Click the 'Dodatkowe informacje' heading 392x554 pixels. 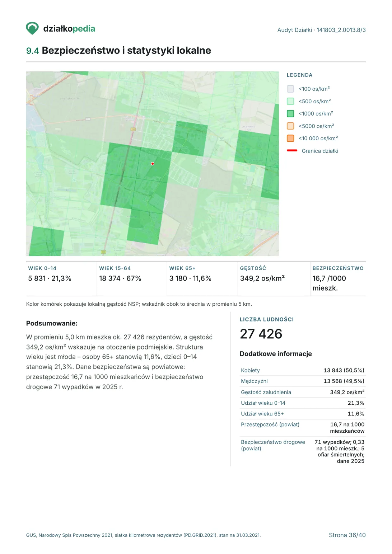[x=276, y=354]
